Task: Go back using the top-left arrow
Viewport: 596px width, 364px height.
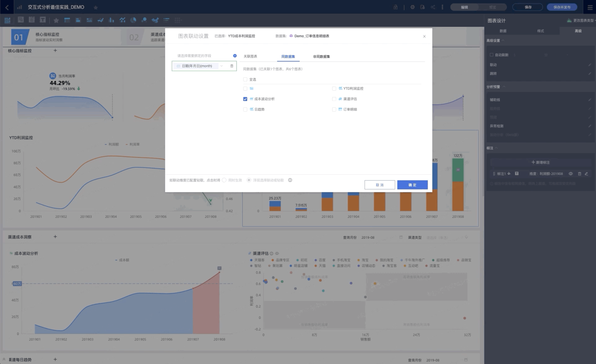Action: pos(7,7)
